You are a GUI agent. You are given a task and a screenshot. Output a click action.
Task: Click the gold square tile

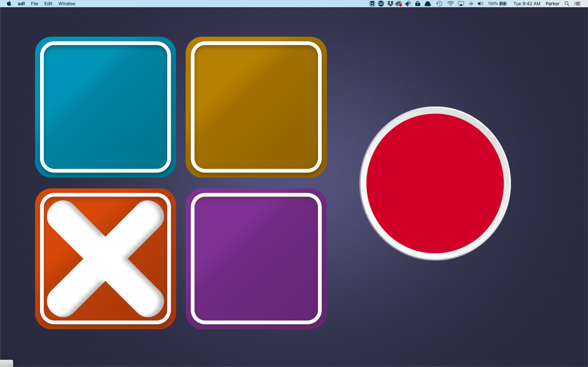[x=256, y=107]
